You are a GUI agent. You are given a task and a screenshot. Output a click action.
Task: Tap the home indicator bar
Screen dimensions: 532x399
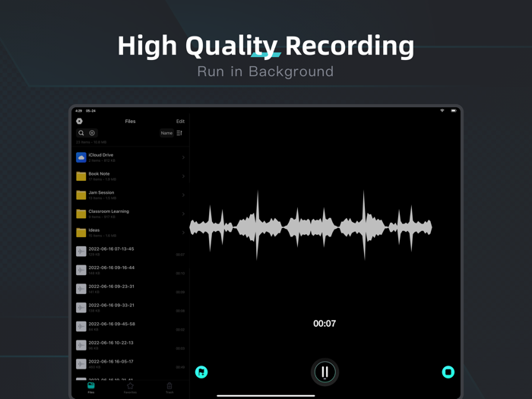266,396
